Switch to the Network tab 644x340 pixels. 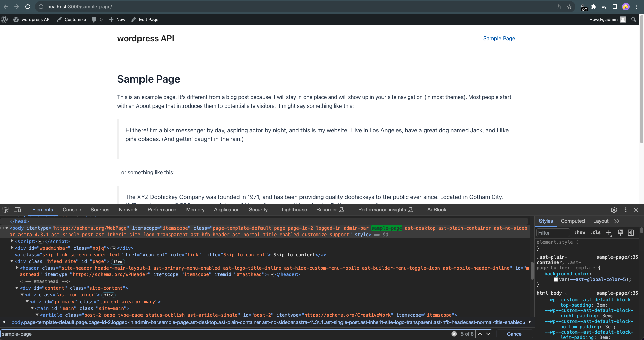(128, 210)
